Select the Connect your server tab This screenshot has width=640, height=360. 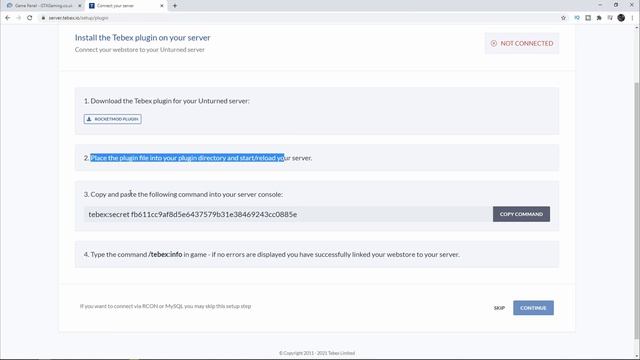click(126, 6)
